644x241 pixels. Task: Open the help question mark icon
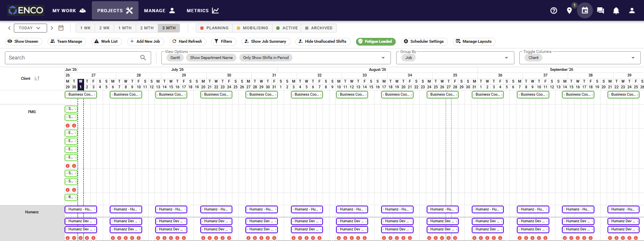[x=553, y=11]
